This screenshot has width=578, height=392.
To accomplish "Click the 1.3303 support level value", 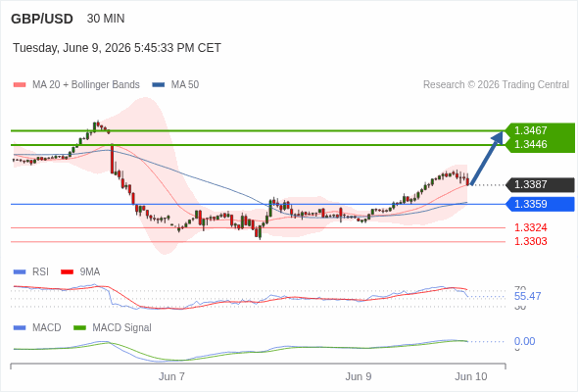I will (x=531, y=241).
